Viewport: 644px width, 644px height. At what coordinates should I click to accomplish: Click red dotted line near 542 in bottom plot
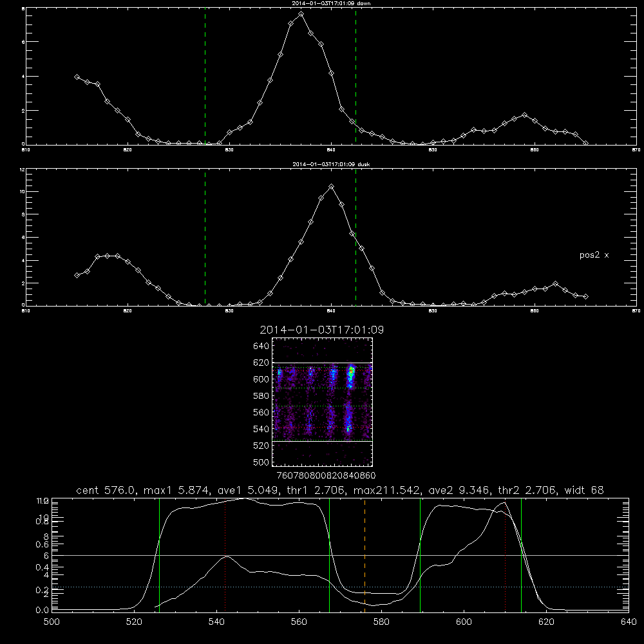pos(225,554)
